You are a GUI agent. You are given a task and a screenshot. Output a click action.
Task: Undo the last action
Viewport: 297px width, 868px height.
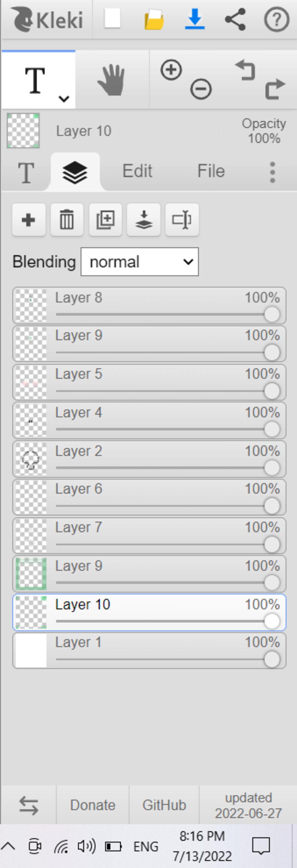click(x=245, y=70)
